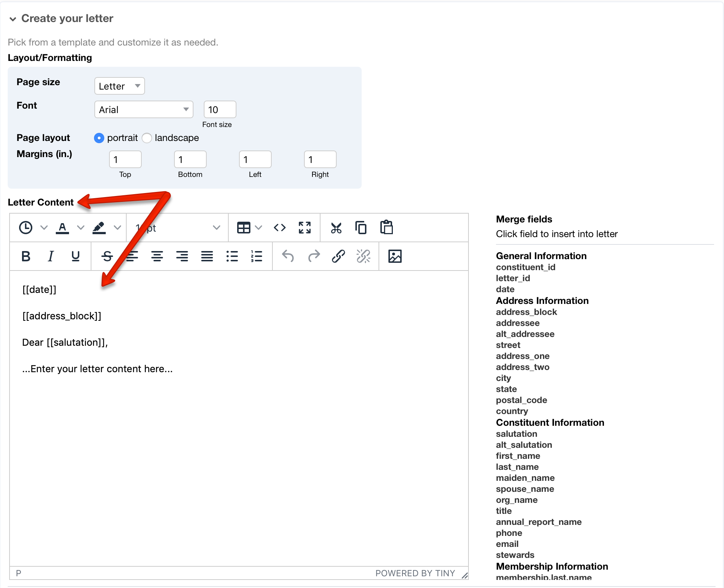This screenshot has height=588, width=724.
Task: Click the Top margin field
Action: [x=125, y=159]
